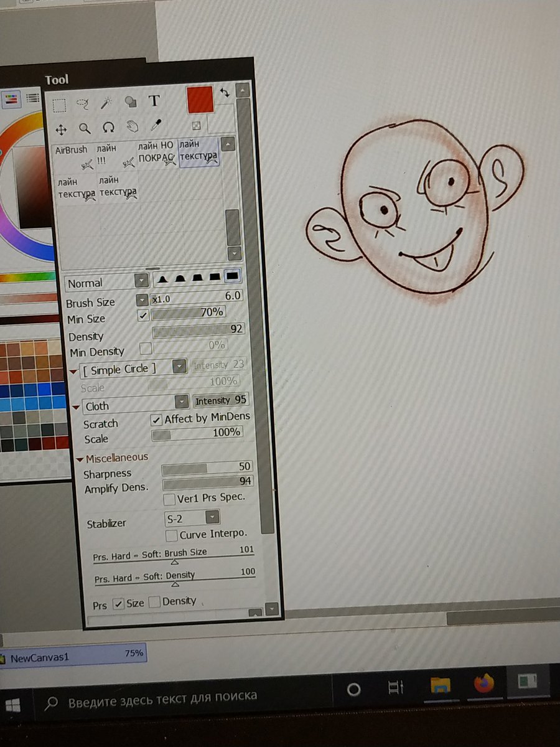The image size is (560, 747).
Task: Click the red foreground color swatch
Action: click(200, 100)
